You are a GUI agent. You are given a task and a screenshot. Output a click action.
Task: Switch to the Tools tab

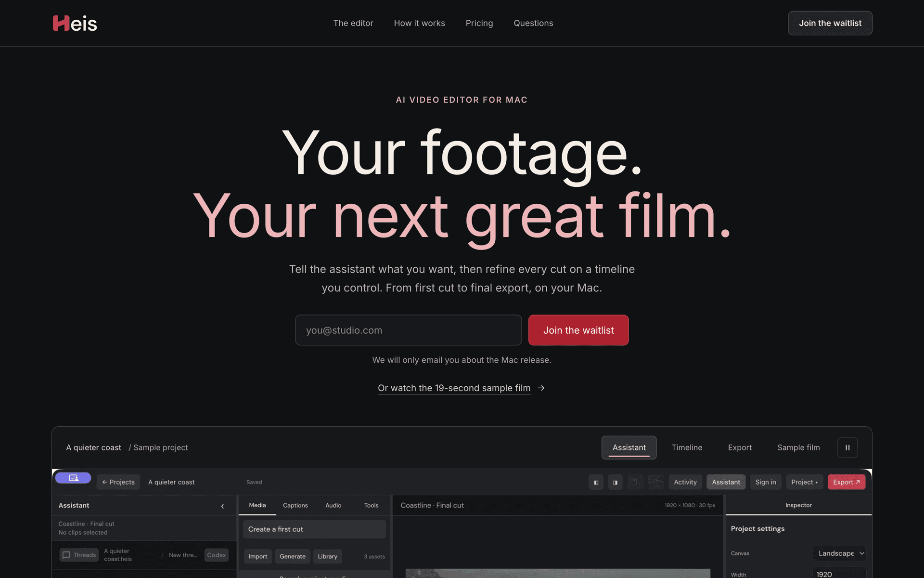point(371,505)
